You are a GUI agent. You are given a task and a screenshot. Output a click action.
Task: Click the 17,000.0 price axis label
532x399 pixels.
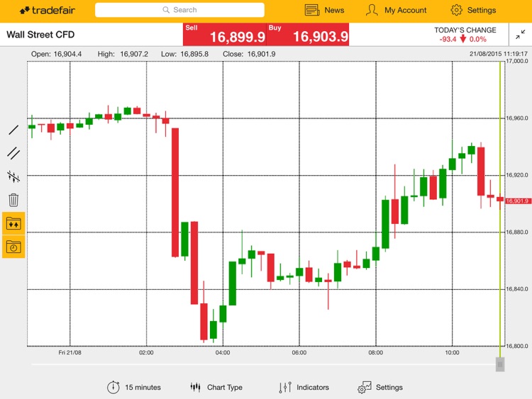tap(517, 61)
